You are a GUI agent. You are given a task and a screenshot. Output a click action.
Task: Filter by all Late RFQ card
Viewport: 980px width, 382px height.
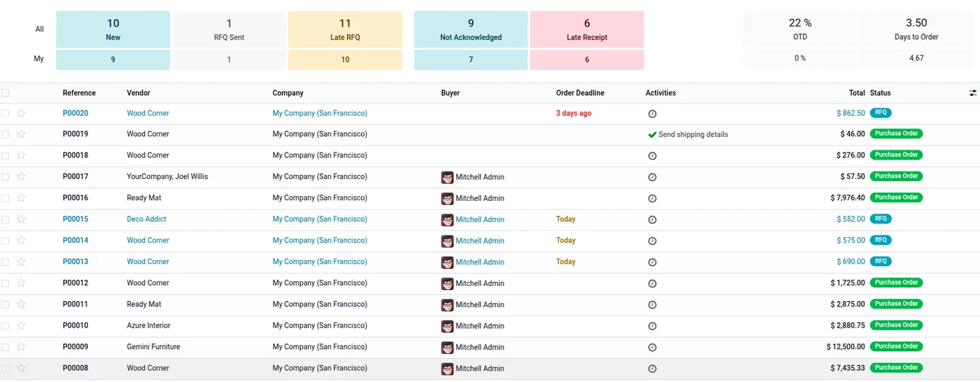pyautogui.click(x=345, y=29)
